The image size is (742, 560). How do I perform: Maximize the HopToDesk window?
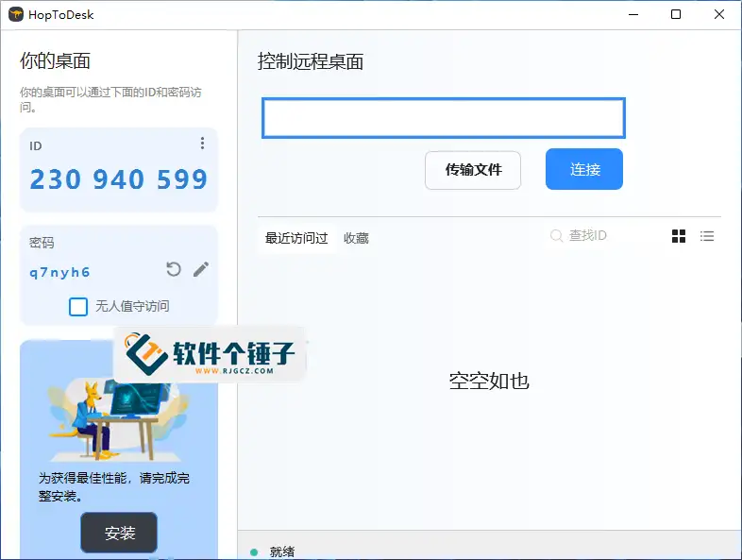[676, 15]
